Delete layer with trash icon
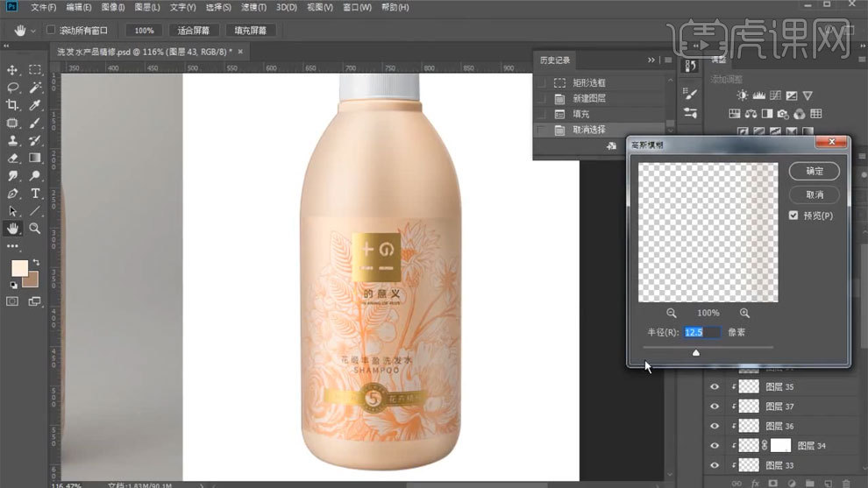The image size is (868, 488). click(846, 483)
